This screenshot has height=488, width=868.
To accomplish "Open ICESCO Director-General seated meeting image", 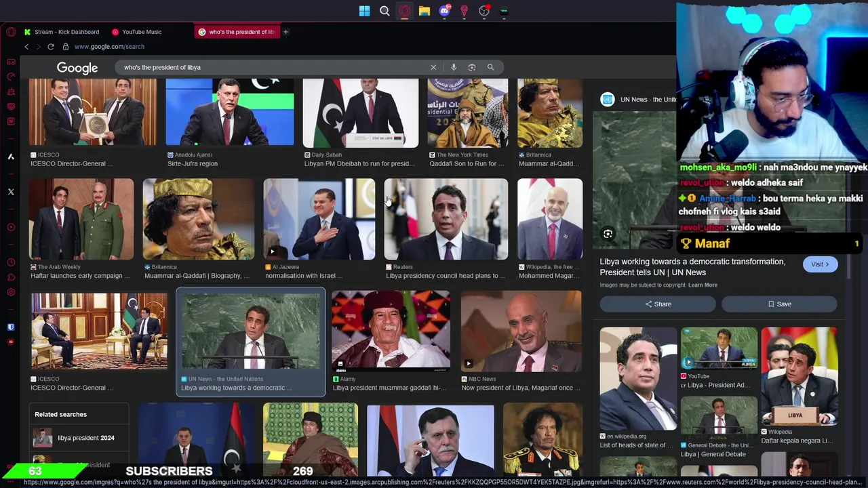I will tap(99, 331).
